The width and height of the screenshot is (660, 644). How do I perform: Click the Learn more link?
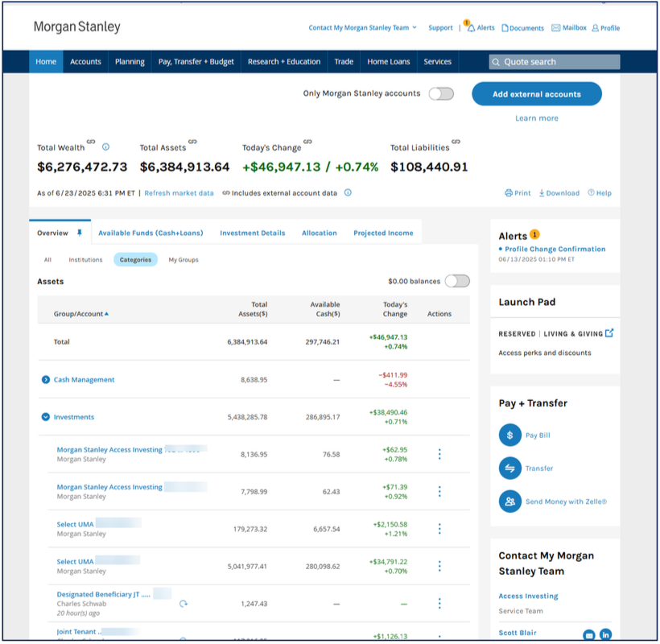537,118
